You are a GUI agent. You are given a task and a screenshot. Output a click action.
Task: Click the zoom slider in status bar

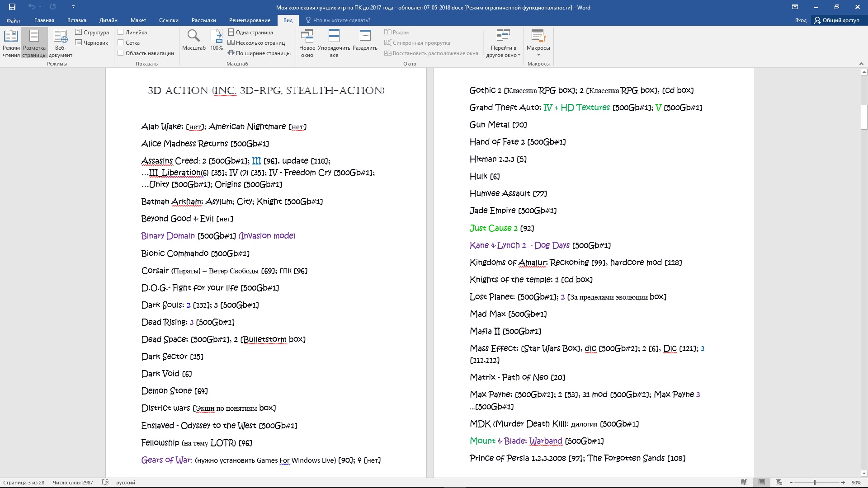(x=815, y=483)
